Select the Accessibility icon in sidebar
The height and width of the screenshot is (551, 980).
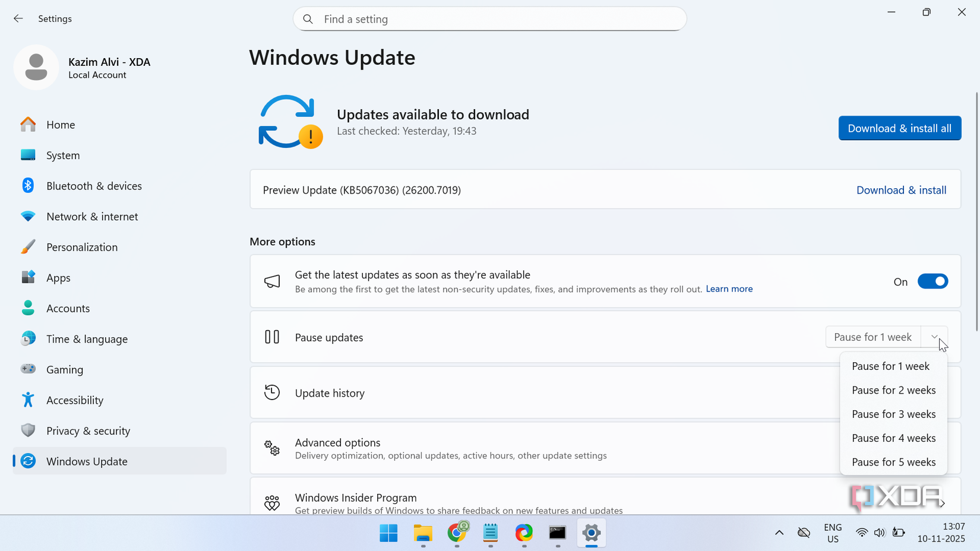click(28, 400)
